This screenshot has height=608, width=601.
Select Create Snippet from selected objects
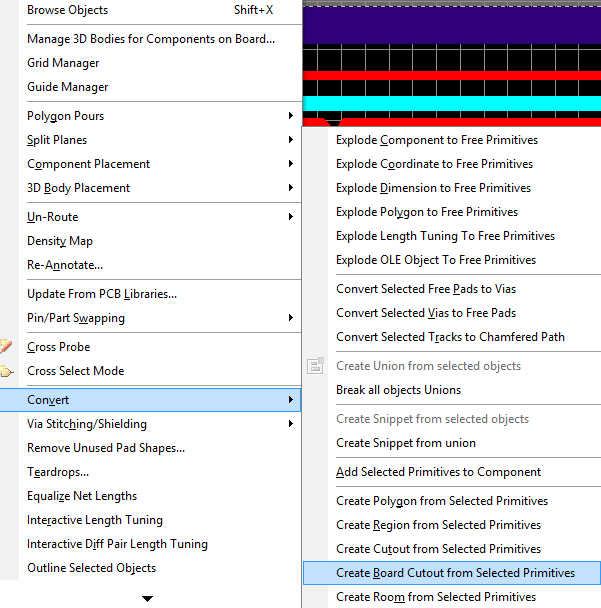pos(452,419)
